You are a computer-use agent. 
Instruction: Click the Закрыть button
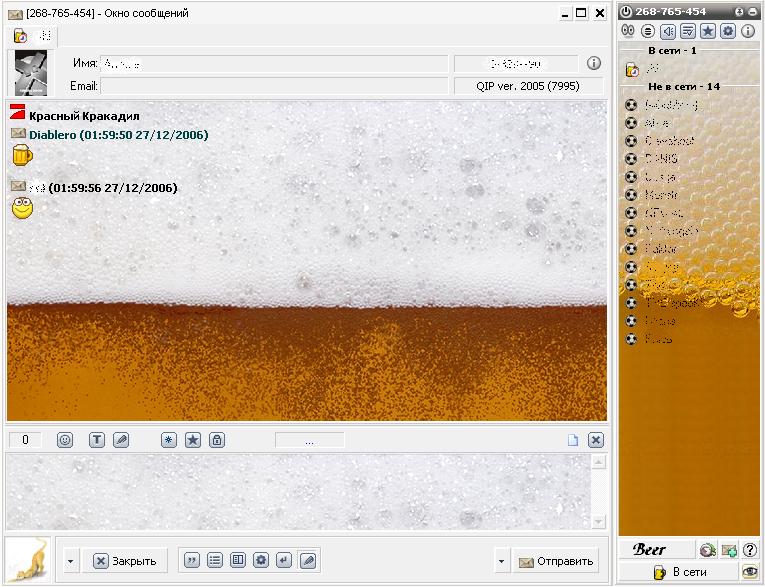124,561
